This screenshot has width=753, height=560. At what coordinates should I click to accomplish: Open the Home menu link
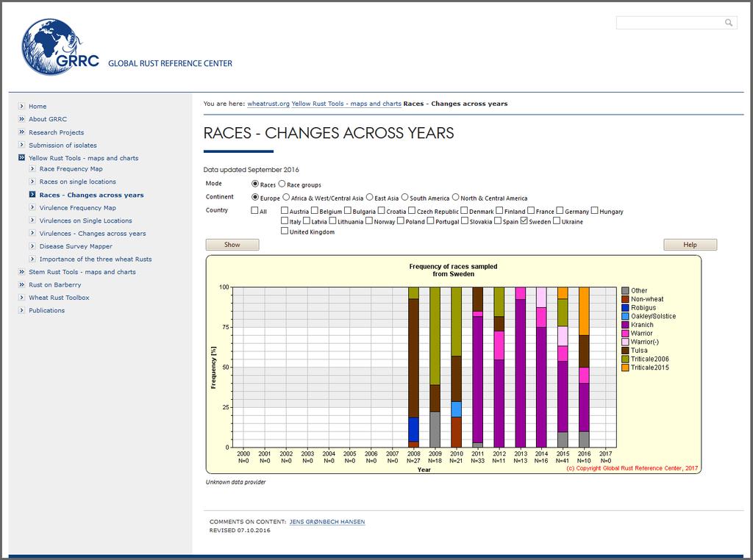pos(38,107)
